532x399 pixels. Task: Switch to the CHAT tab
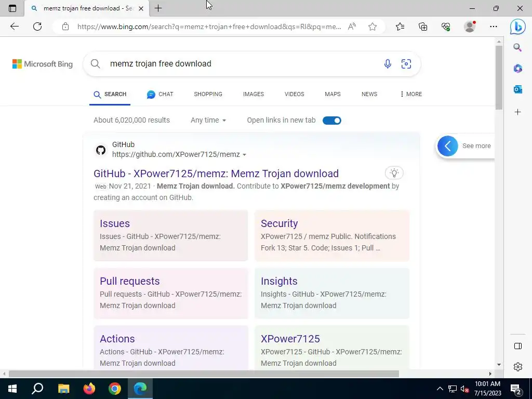pos(160,95)
